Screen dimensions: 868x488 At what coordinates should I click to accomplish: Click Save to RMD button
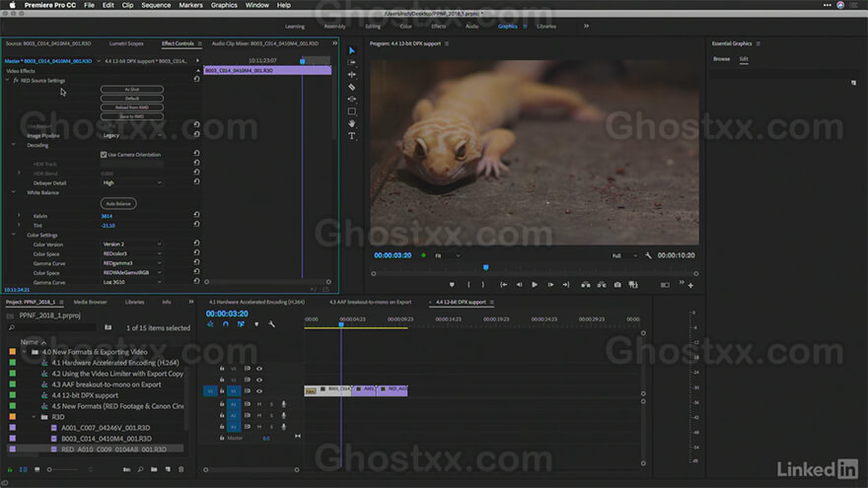[132, 116]
